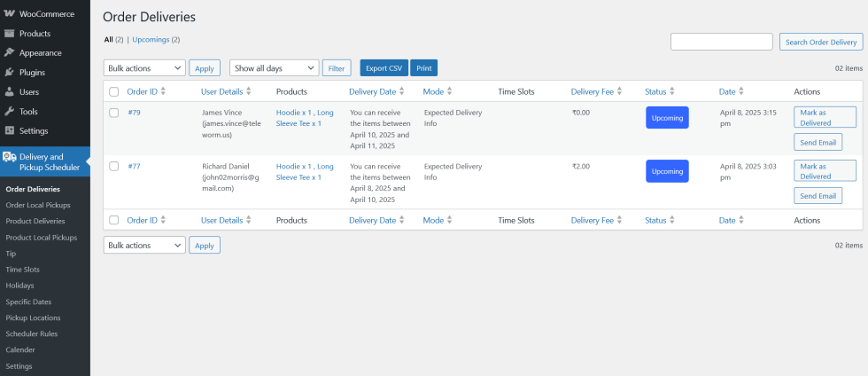Toggle the select-all checkbox in table header
868x376 pixels.
coord(113,91)
